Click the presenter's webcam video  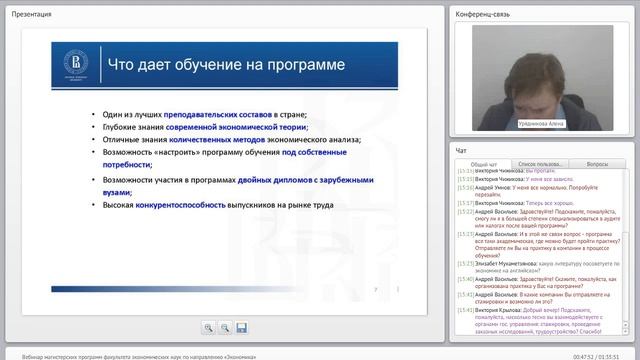pos(542,78)
